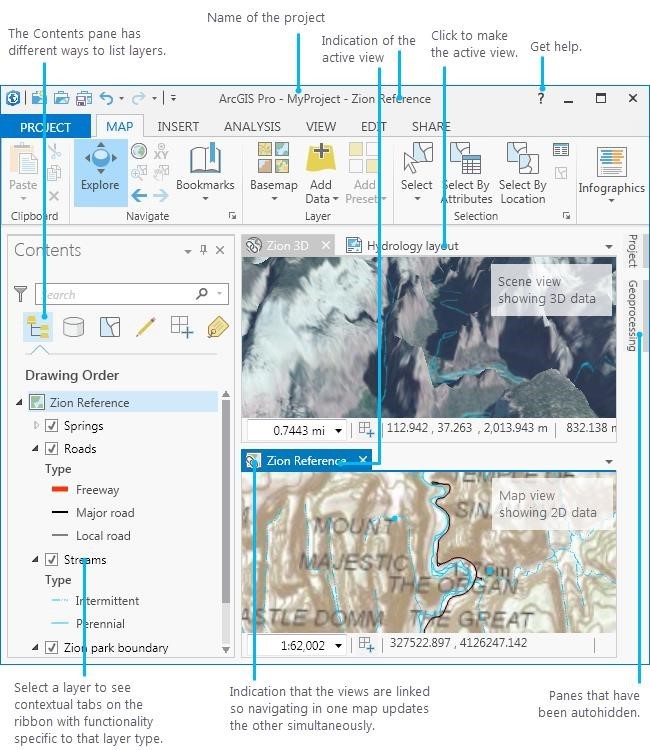The height and width of the screenshot is (750, 650).
Task: Switch to the ANALYSIS ribbon tab
Action: pyautogui.click(x=252, y=127)
